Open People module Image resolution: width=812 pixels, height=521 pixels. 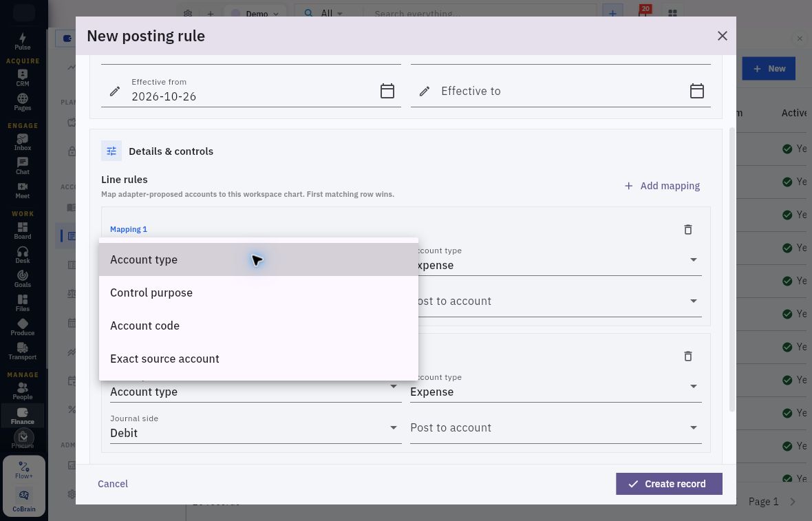pyautogui.click(x=22, y=391)
